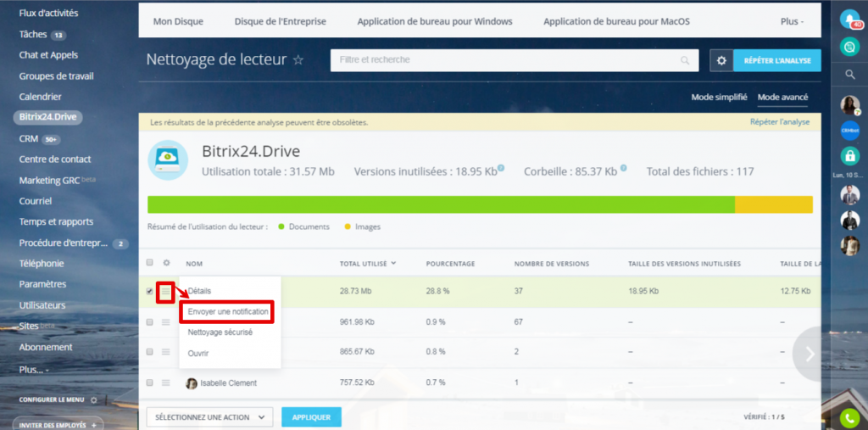868x430 pixels.
Task: Open row menu for the 865.67 Kb row
Action: click(165, 351)
